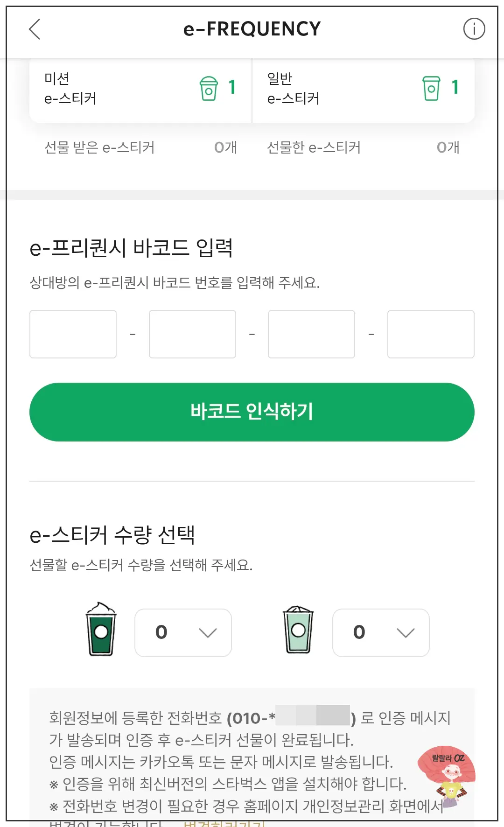
Task: Click the 일반 e-스티커 green cup icon
Action: pyautogui.click(x=432, y=89)
